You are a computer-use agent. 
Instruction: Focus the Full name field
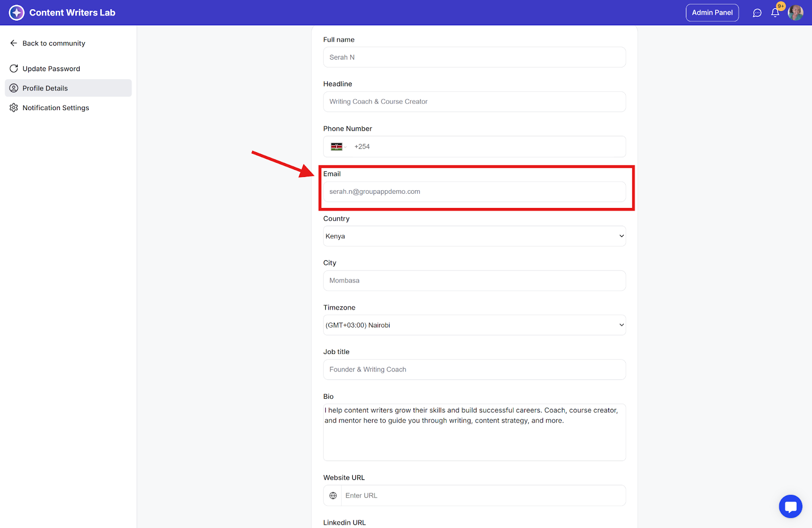pyautogui.click(x=475, y=57)
